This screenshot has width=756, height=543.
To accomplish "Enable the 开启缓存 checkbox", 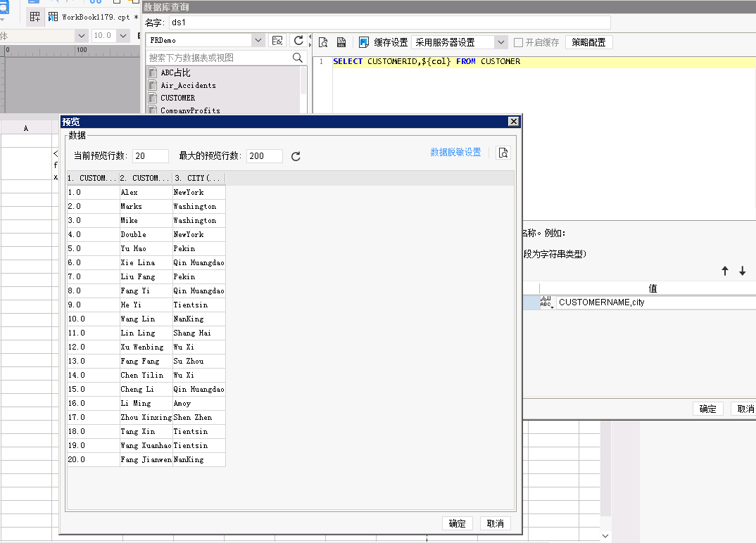I will point(518,42).
